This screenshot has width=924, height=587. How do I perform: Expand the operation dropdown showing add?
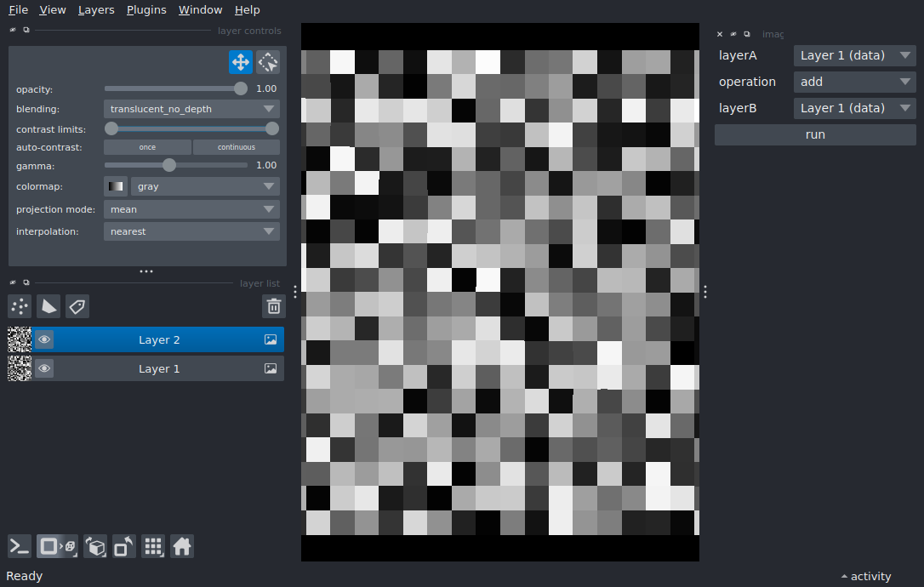(854, 82)
